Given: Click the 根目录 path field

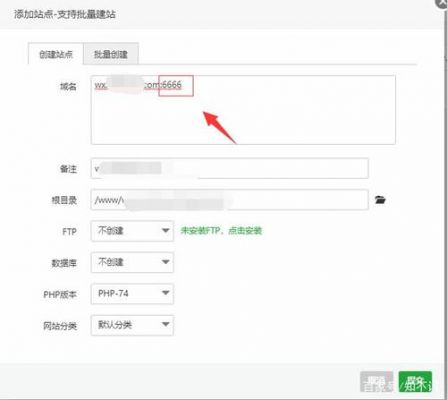Looking at the screenshot, I should tap(229, 200).
